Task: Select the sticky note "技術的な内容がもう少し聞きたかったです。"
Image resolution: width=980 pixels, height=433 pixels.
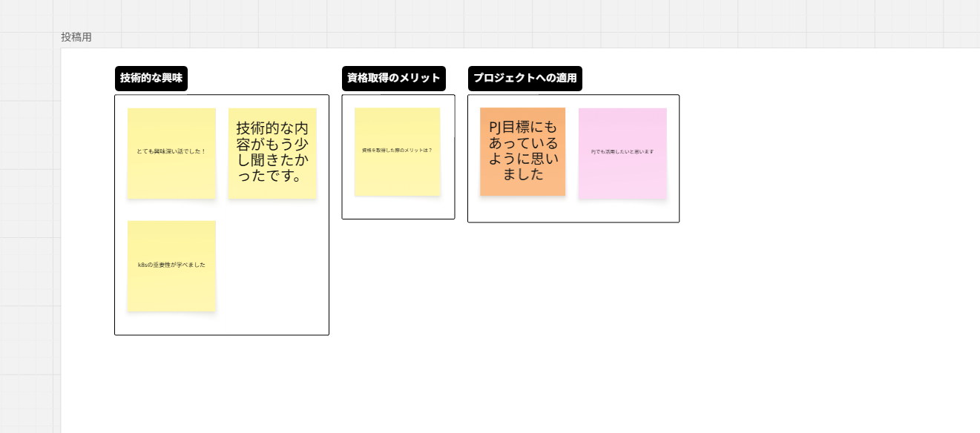Action: (272, 153)
